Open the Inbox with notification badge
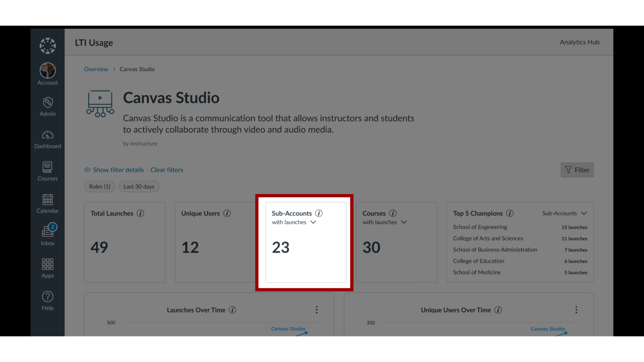 point(47,234)
